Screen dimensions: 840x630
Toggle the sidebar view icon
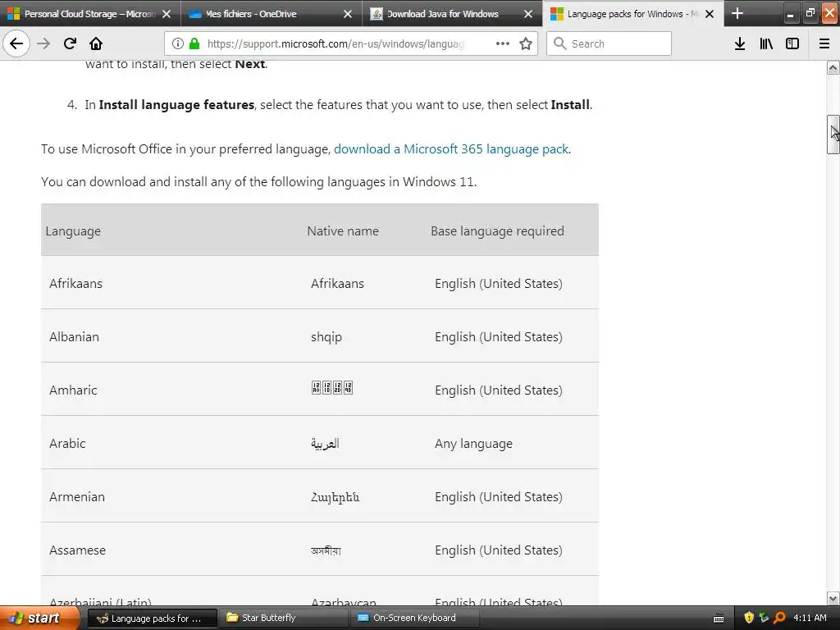(x=792, y=43)
